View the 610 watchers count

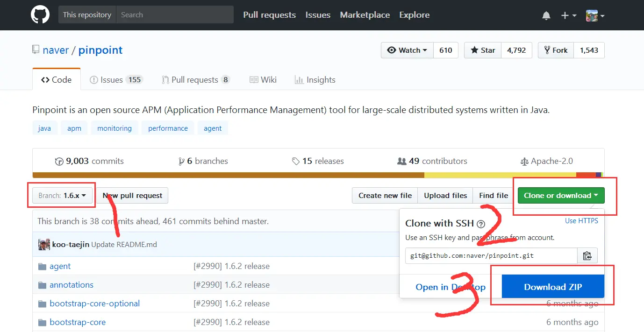click(x=446, y=50)
